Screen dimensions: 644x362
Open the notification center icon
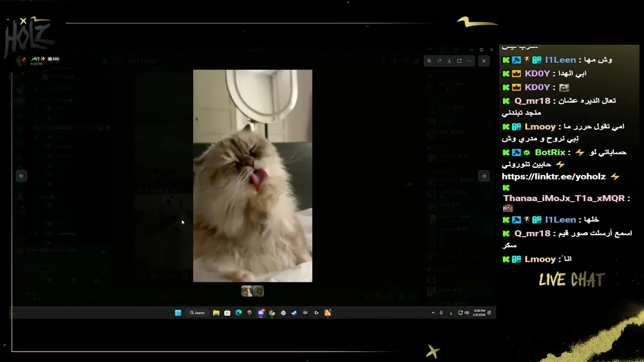coord(489,313)
